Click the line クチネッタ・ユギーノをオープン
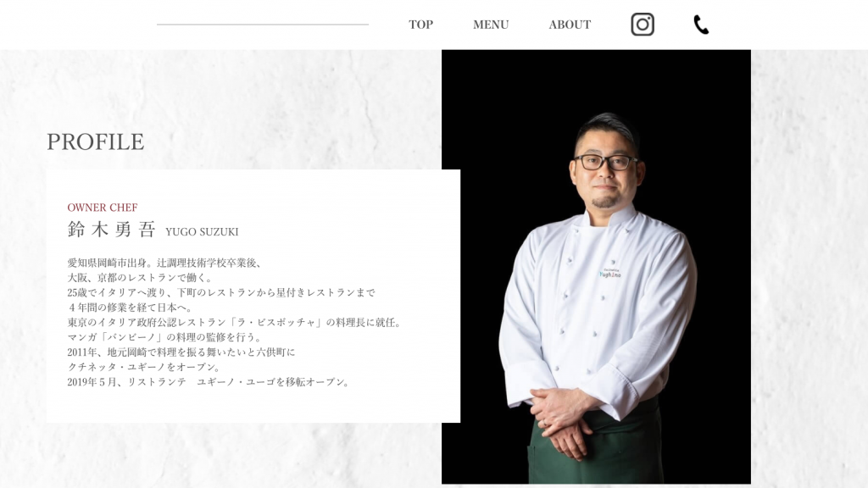 [144, 368]
